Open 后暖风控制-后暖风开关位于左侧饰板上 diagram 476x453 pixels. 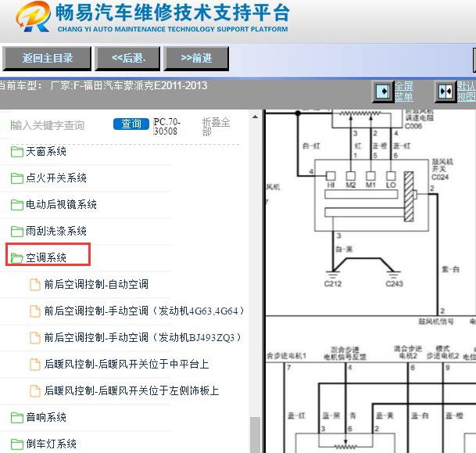pyautogui.click(x=132, y=390)
